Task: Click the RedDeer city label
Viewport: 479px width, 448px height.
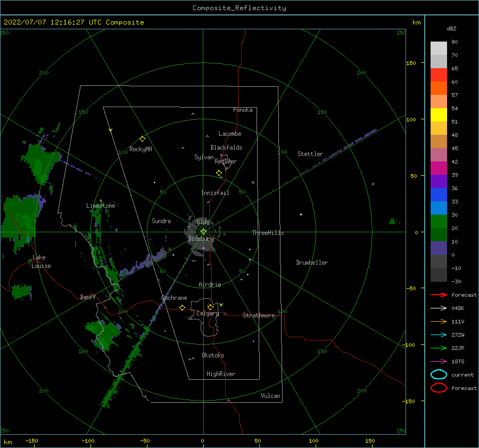Action: tap(226, 161)
